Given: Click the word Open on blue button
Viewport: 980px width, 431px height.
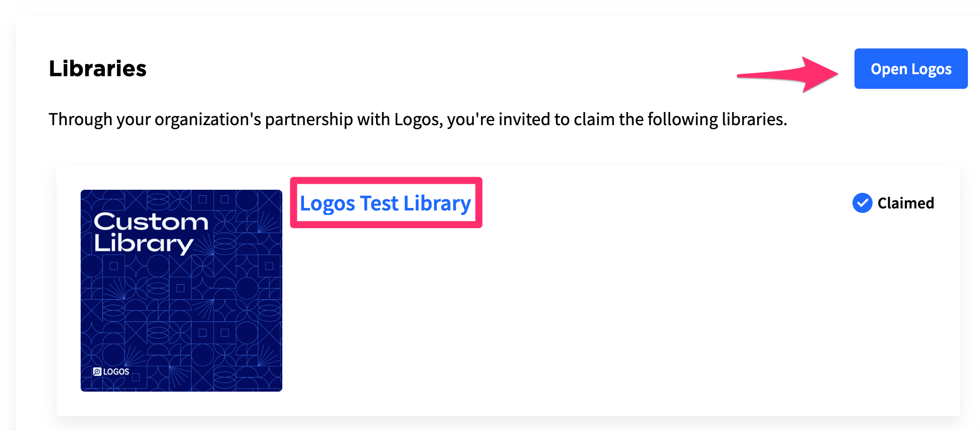Looking at the screenshot, I should 889,69.
